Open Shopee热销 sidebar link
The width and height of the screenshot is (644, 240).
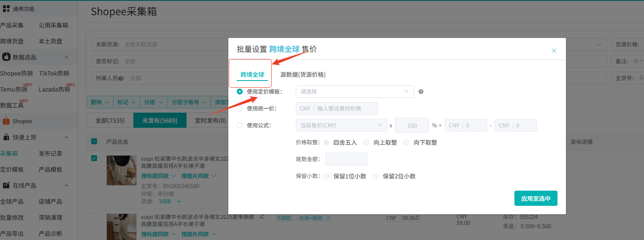click(x=16, y=73)
